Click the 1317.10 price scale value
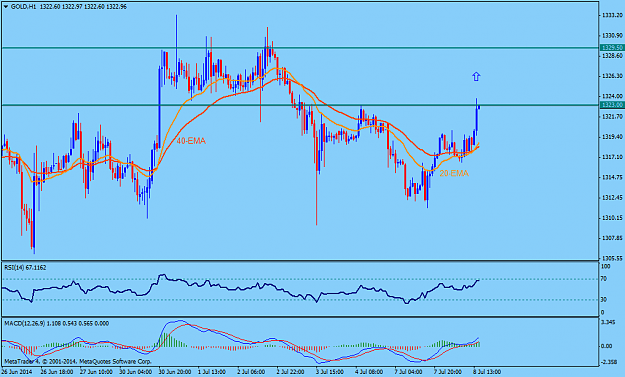This screenshot has width=625, height=377. (x=612, y=157)
